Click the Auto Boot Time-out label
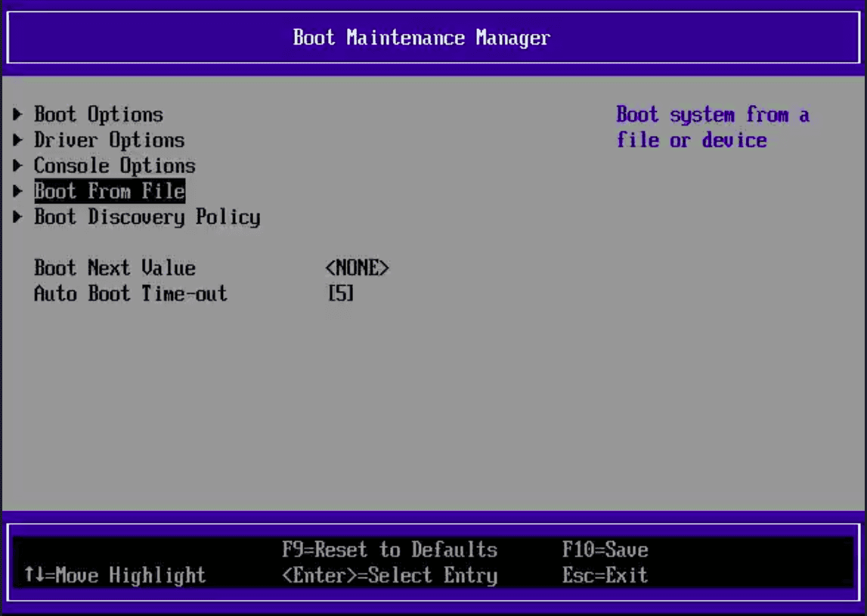 point(131,293)
